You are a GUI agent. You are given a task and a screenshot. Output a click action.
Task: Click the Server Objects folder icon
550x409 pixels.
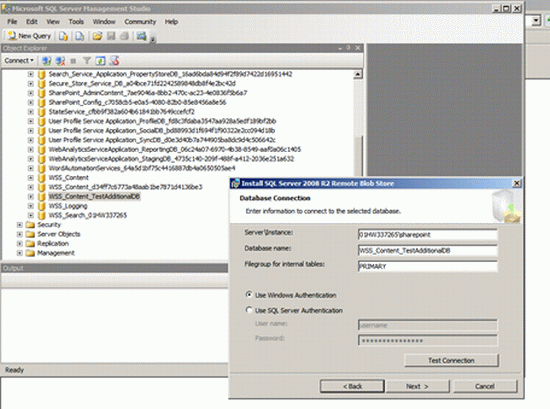click(30, 234)
